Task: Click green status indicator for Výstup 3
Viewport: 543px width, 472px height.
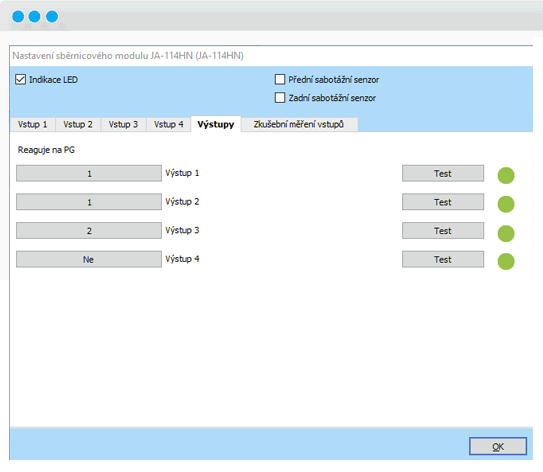Action: pos(506,233)
